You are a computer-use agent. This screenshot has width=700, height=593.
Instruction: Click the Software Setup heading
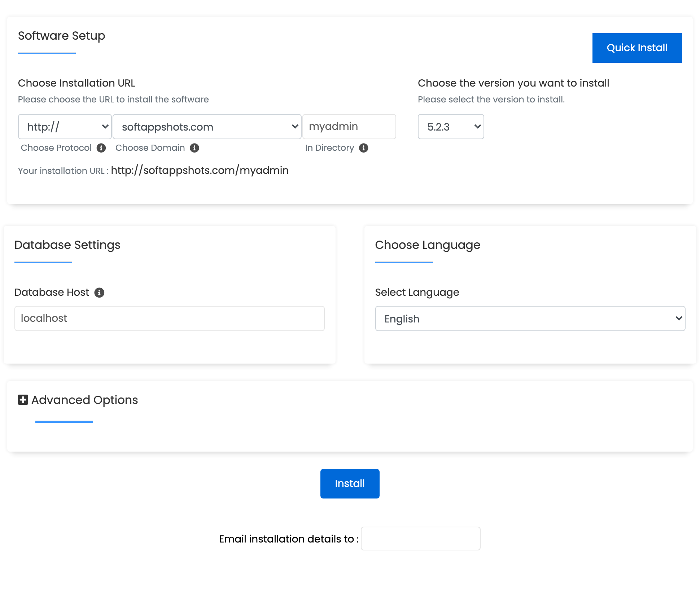[61, 36]
